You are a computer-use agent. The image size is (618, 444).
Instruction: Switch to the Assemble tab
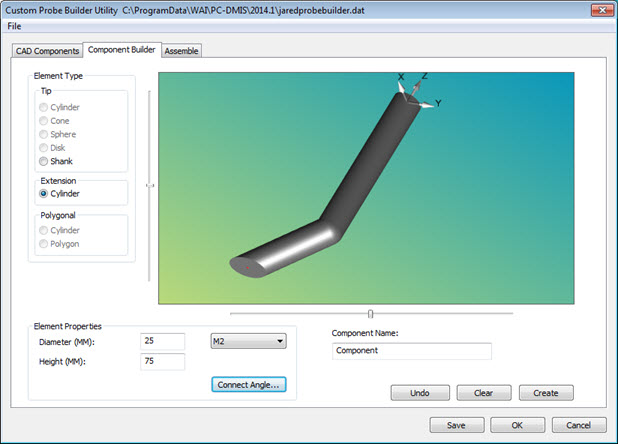point(182,50)
